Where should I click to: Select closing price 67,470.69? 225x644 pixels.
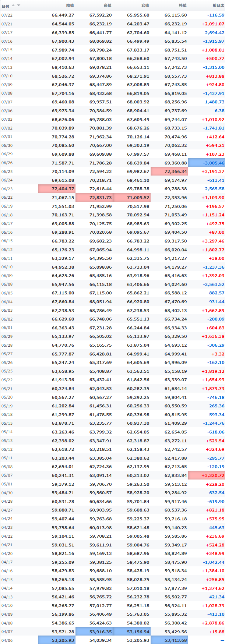pyautogui.click(x=176, y=302)
